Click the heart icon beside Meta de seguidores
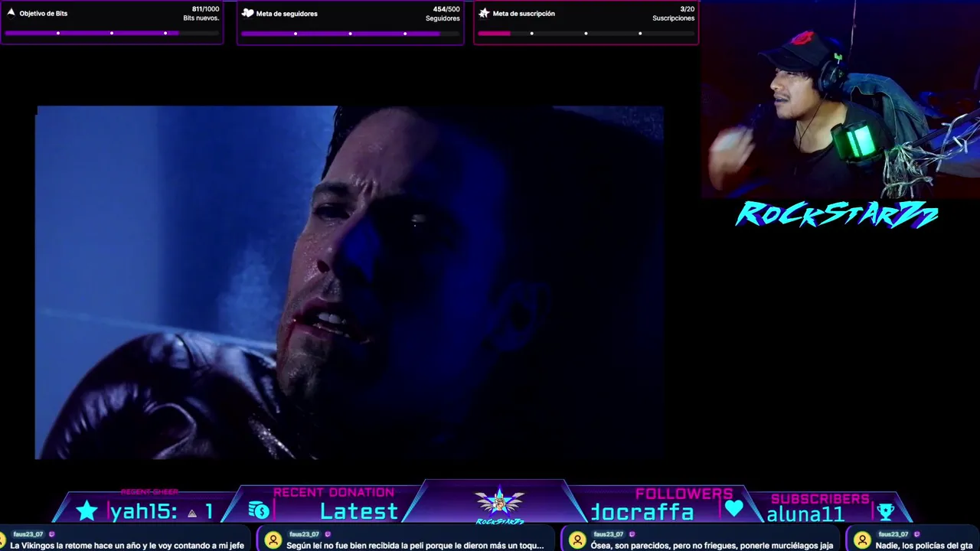 (x=247, y=13)
